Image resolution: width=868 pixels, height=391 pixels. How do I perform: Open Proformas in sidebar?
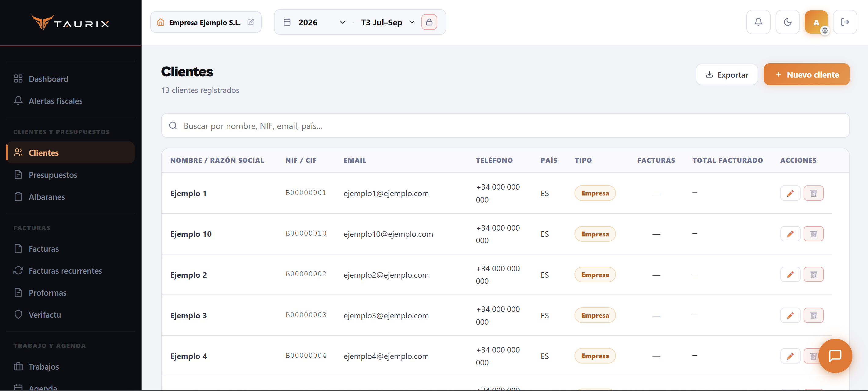(x=70, y=293)
